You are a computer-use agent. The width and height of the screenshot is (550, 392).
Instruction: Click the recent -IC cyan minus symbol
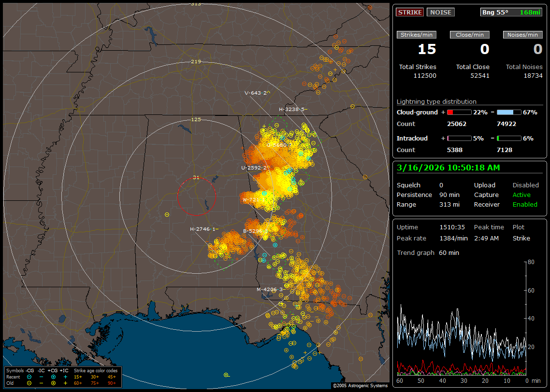42,377
